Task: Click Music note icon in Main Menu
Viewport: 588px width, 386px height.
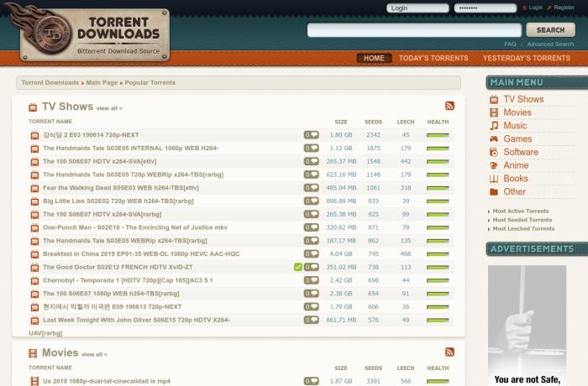Action: coord(494,126)
